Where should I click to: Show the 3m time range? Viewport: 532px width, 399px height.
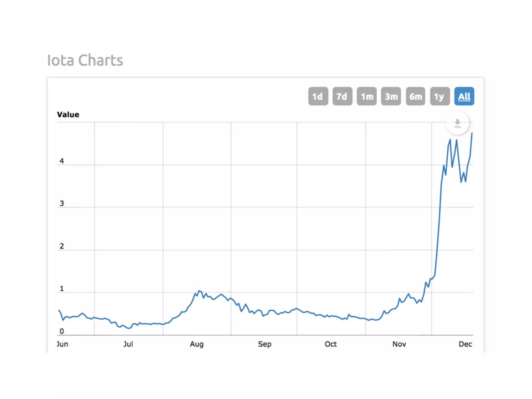coord(391,96)
